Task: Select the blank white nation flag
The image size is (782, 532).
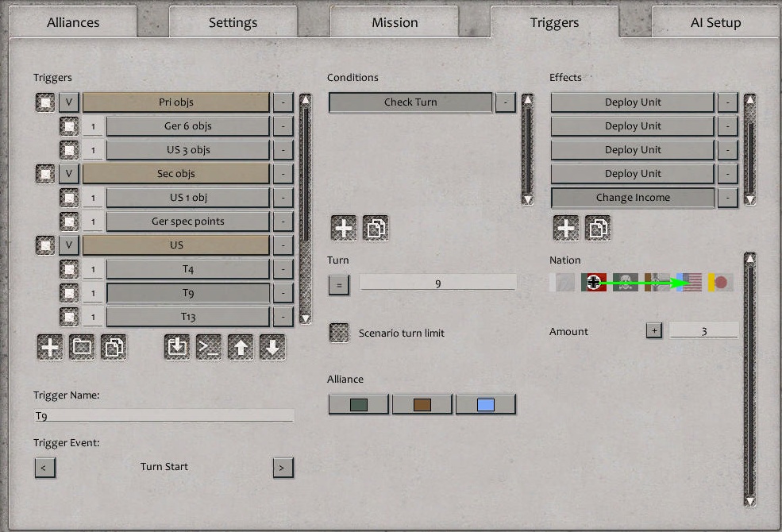Action: [562, 282]
